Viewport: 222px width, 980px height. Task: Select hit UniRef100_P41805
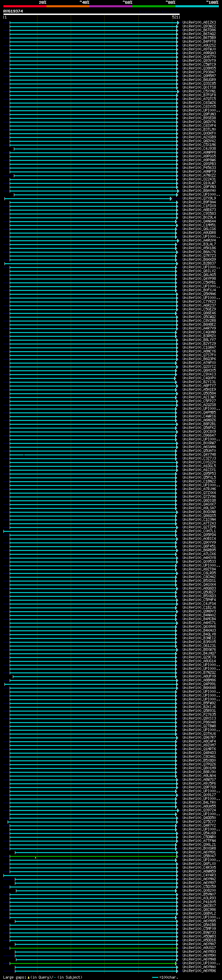point(199,902)
